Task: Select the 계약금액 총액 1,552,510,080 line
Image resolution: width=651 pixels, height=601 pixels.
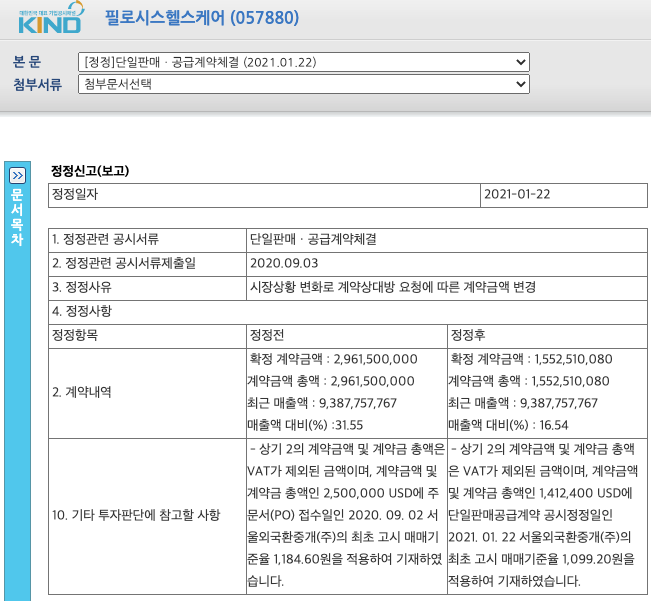Action: pyautogui.click(x=529, y=381)
